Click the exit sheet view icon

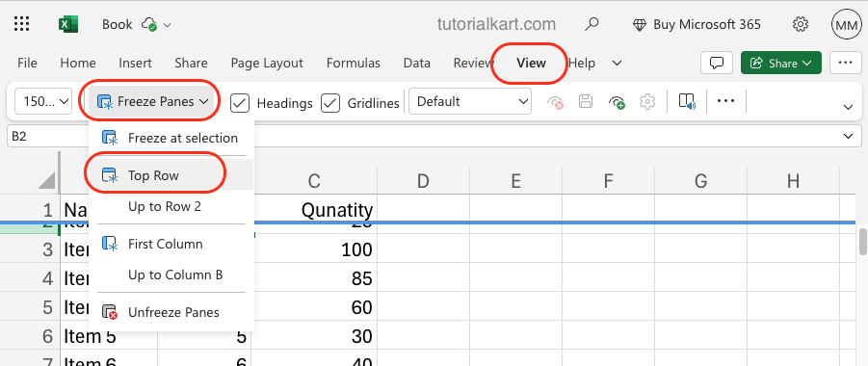point(555,102)
